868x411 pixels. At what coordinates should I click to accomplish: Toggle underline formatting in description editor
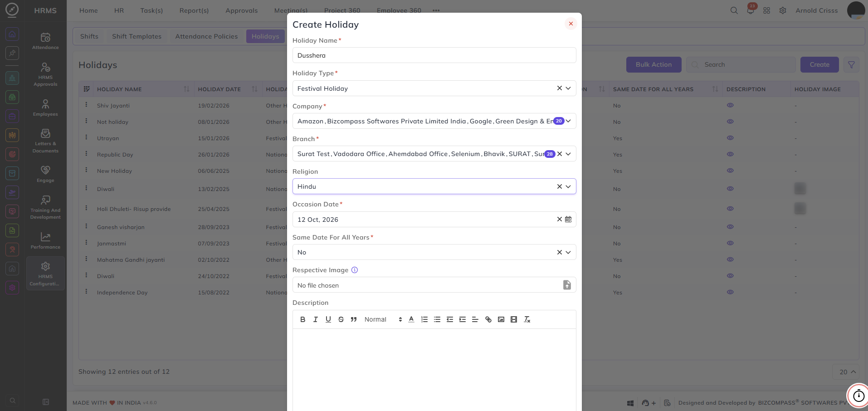328,319
